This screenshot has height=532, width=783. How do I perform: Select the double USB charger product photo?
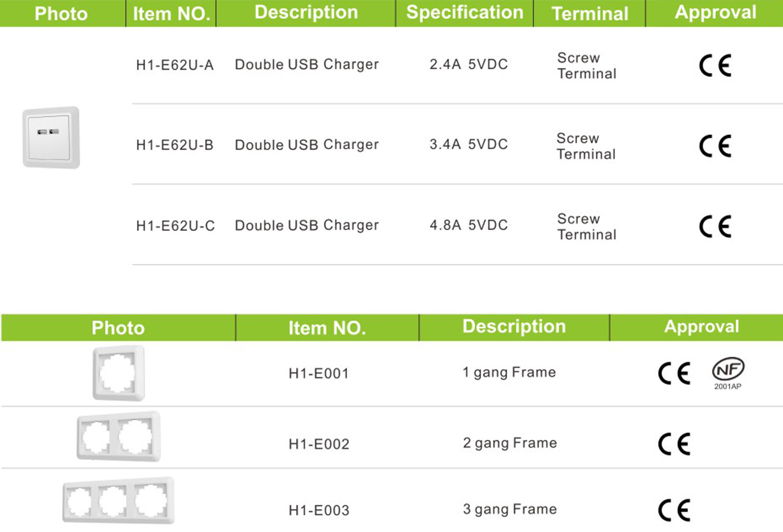coord(51,137)
